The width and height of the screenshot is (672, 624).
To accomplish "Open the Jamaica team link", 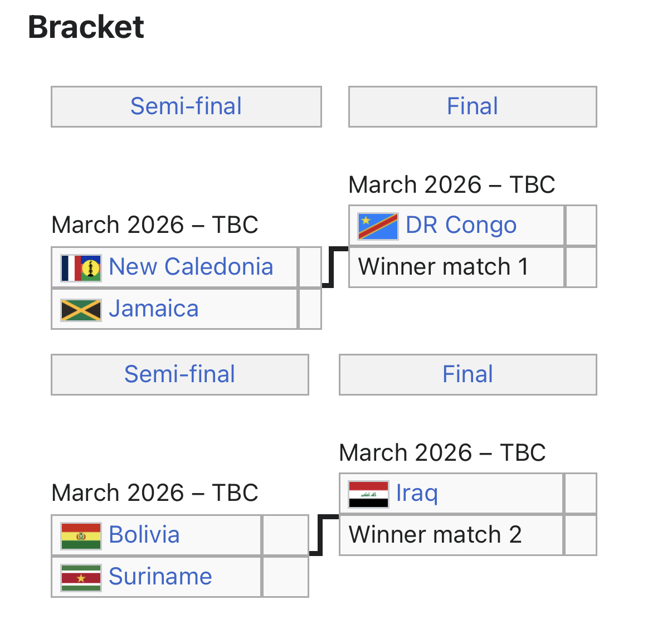I will [x=153, y=309].
